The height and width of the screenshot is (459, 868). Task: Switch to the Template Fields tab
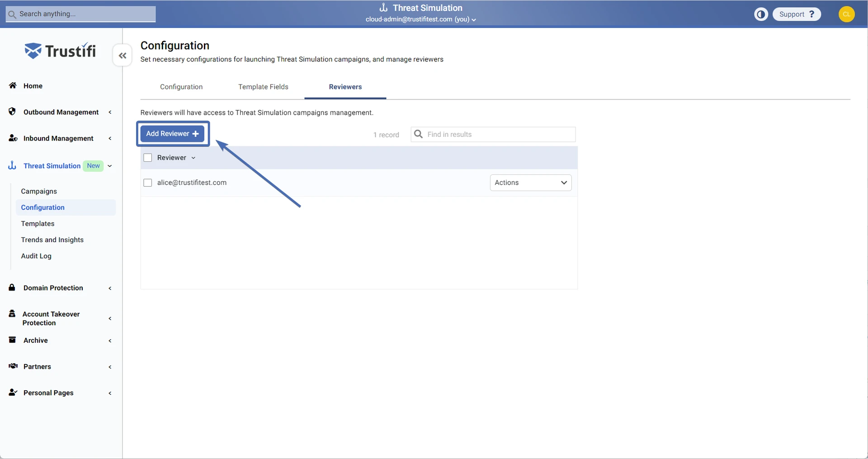tap(263, 87)
